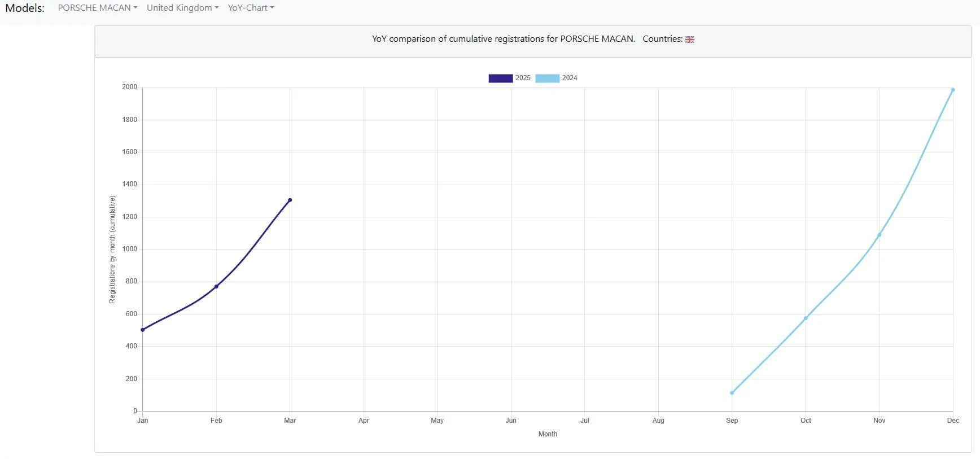
Task: Select the 2024 December data point
Action: click(x=953, y=90)
